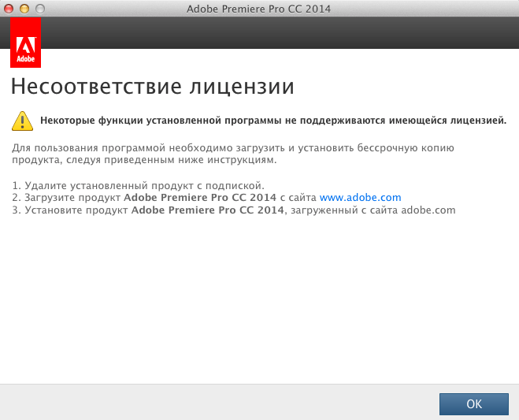Click the step "3. Установите продукт Adobe Premiere Pro CC 2014"
The height and width of the screenshot is (420, 519).
tap(148, 210)
